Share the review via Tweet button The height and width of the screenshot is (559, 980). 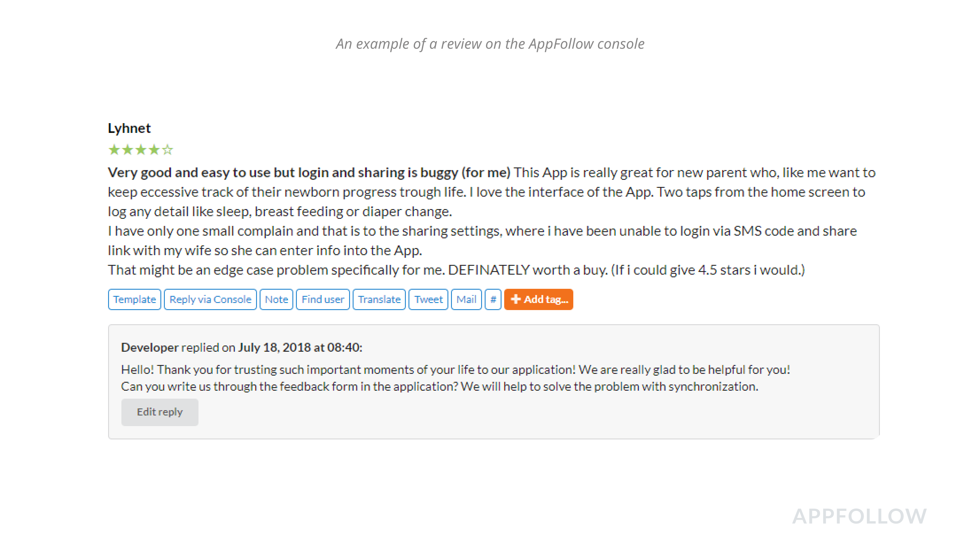pyautogui.click(x=428, y=299)
